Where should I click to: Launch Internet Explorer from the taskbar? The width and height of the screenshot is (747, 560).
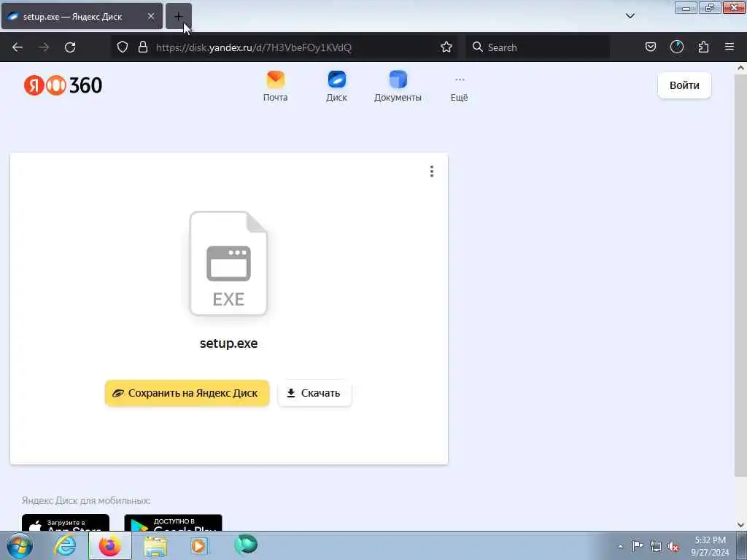click(x=65, y=545)
